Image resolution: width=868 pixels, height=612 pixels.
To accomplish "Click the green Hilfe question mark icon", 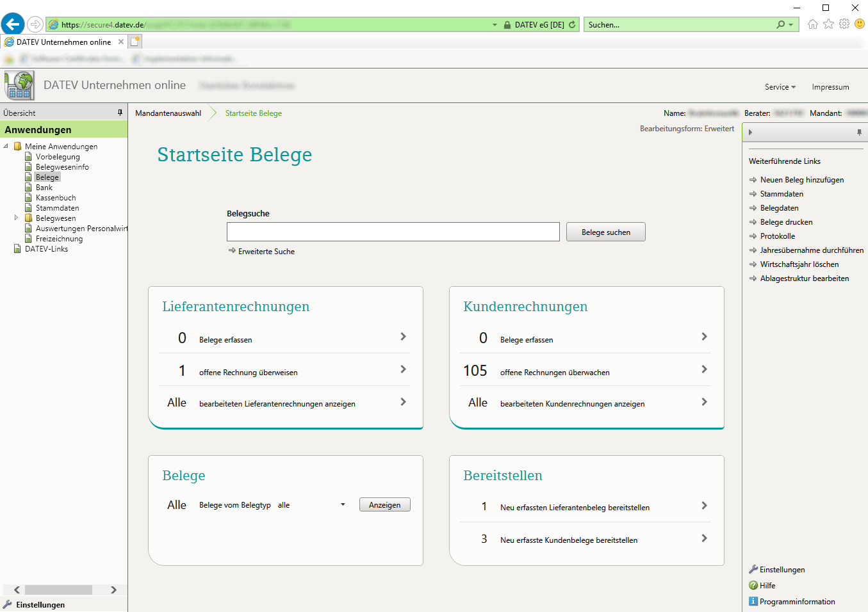I will click(753, 585).
